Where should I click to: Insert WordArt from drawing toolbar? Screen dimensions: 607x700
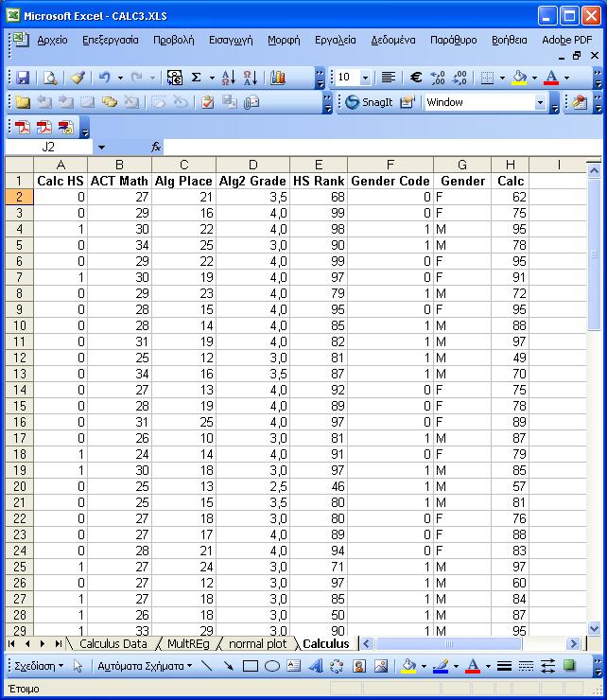(316, 666)
